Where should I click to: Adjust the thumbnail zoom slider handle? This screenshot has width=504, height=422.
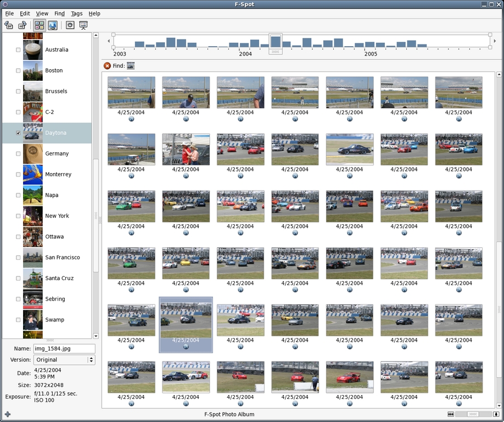pos(473,414)
